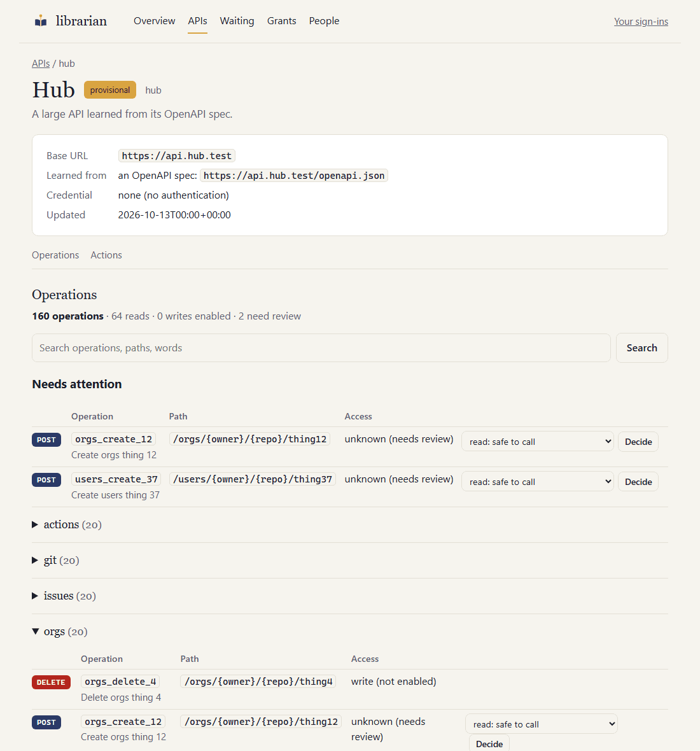Click the provisional status badge
The image size is (700, 751).
(x=110, y=90)
